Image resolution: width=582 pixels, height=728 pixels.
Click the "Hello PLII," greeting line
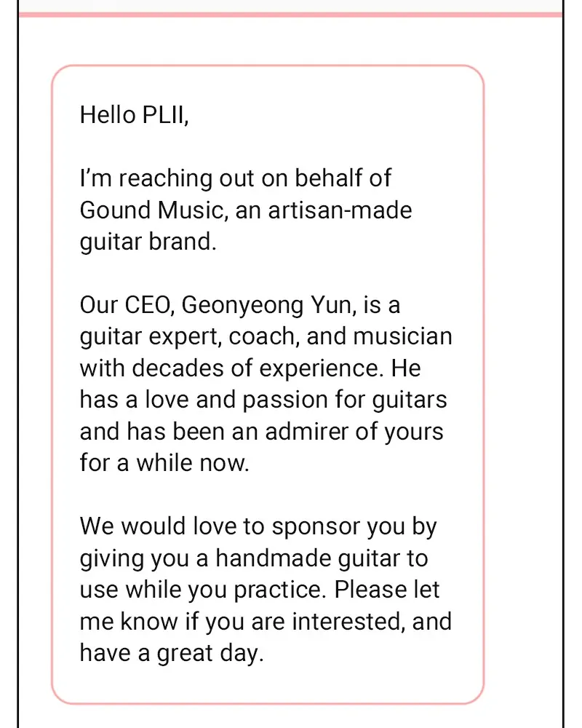point(134,115)
